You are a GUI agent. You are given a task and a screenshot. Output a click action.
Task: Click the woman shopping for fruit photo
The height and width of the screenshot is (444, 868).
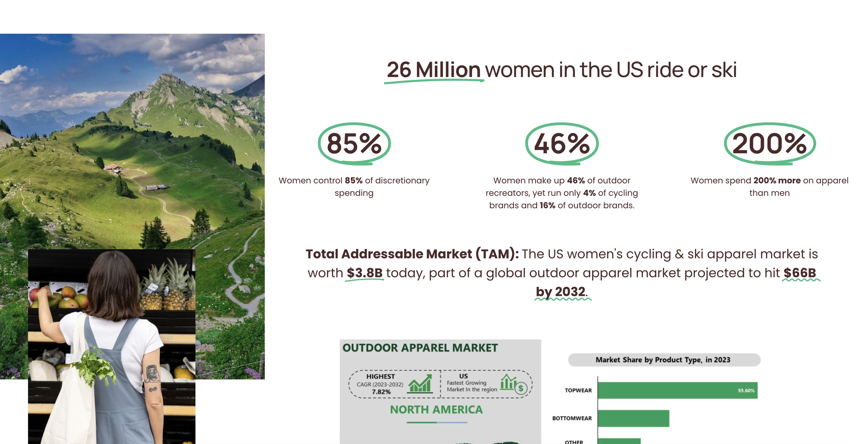(x=111, y=347)
